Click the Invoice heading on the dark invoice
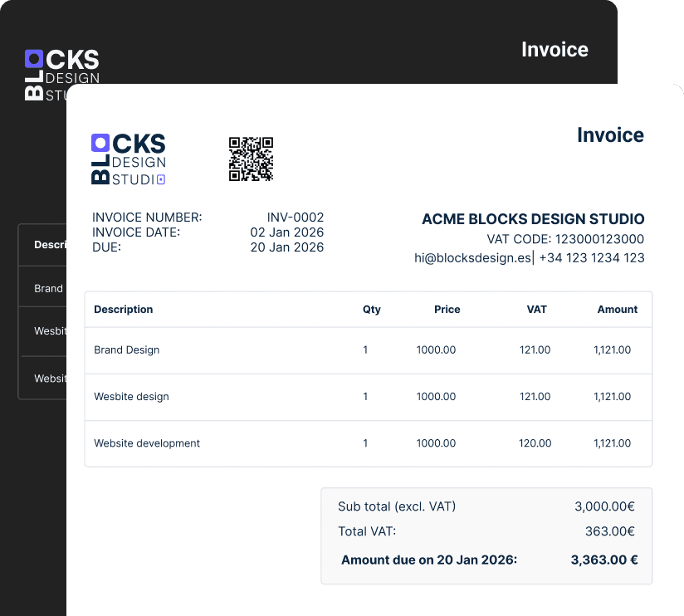 coord(555,49)
